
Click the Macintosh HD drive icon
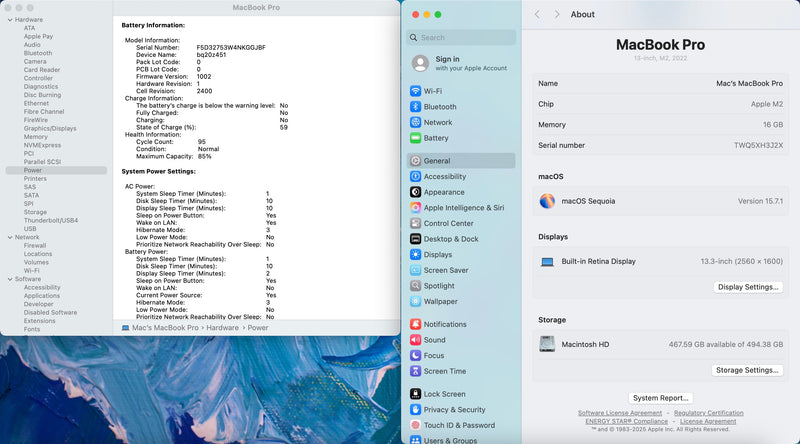click(547, 344)
